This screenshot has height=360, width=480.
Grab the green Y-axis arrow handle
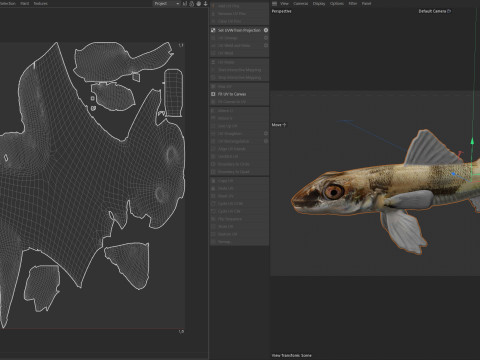pyautogui.click(x=472, y=141)
